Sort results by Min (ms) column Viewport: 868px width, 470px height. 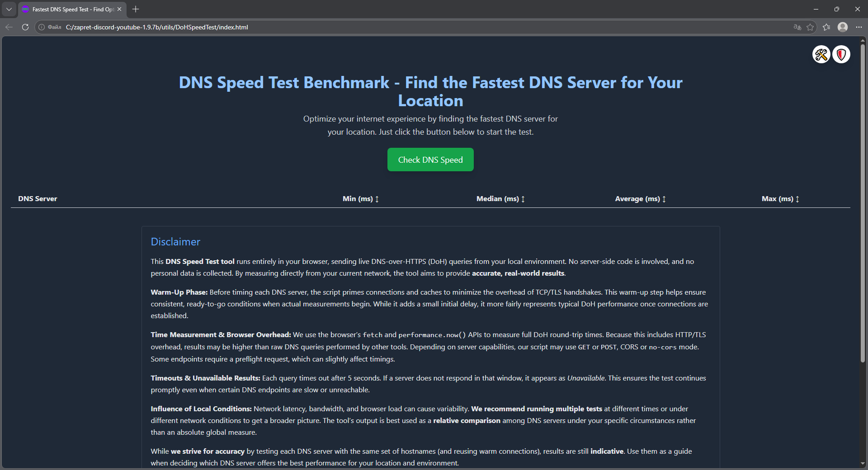tap(360, 199)
